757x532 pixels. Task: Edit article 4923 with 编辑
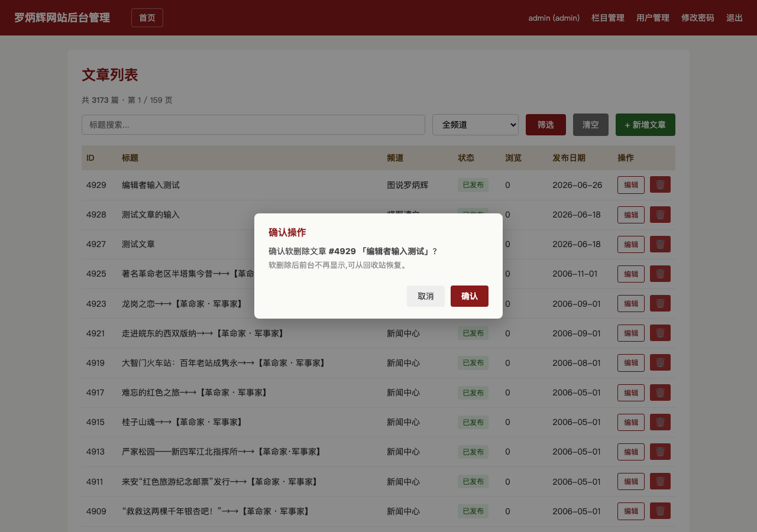[631, 303]
